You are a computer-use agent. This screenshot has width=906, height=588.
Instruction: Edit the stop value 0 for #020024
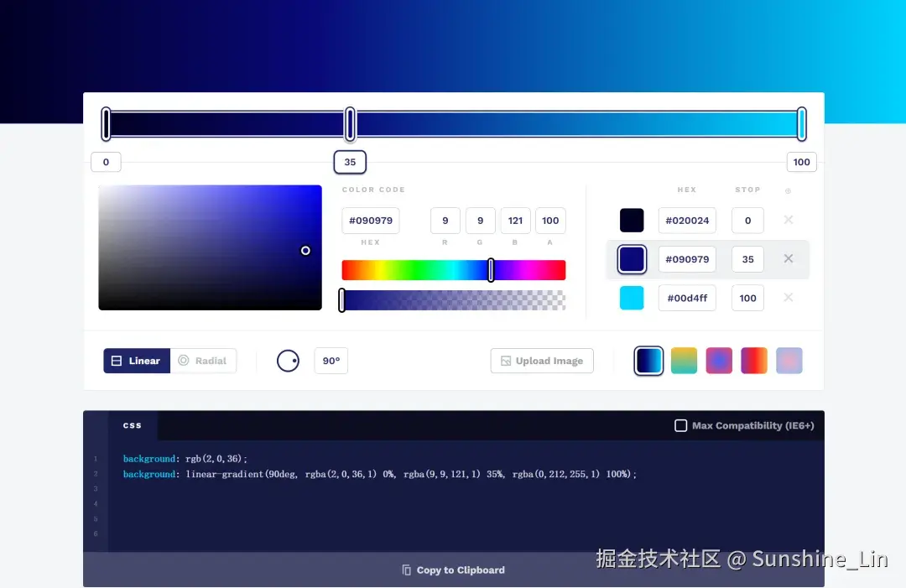(x=747, y=220)
